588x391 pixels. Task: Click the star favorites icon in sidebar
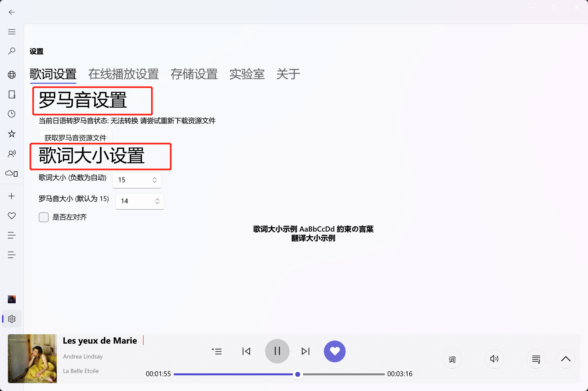(x=11, y=134)
